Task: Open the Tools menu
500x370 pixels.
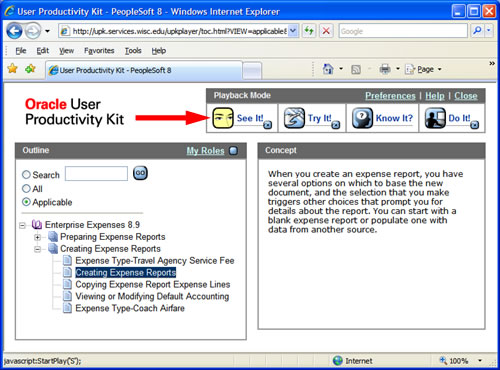Action: tap(133, 51)
